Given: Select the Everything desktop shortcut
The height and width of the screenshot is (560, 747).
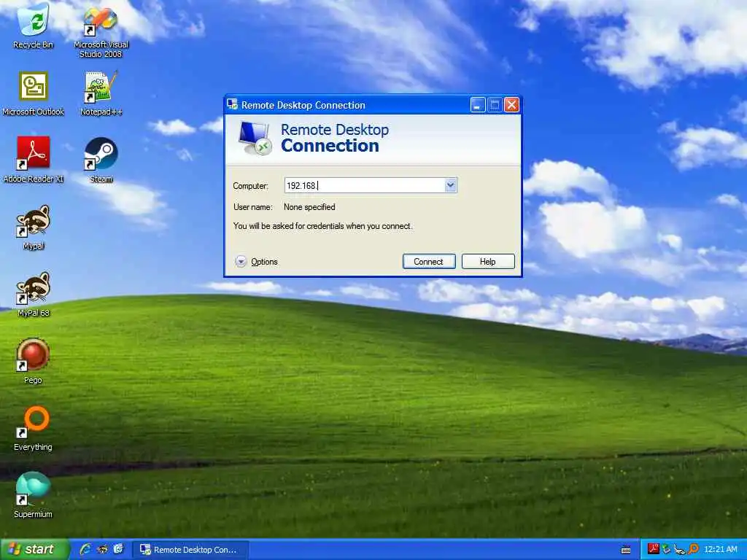Looking at the screenshot, I should coord(34,429).
